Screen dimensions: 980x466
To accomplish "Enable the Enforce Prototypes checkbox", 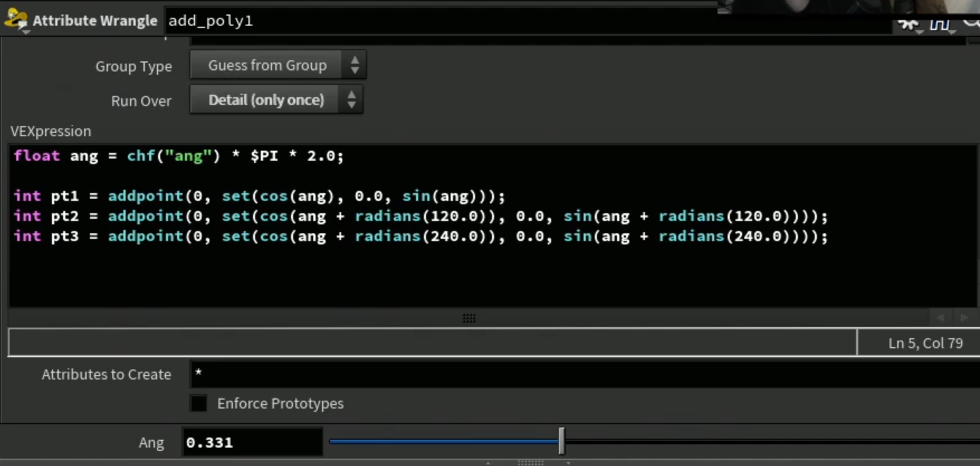I will tap(198, 403).
